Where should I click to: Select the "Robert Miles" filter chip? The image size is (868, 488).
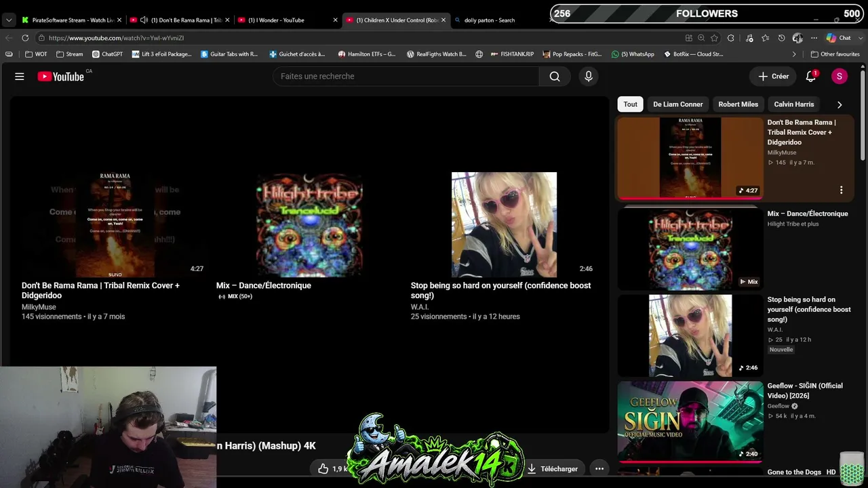pyautogui.click(x=738, y=104)
